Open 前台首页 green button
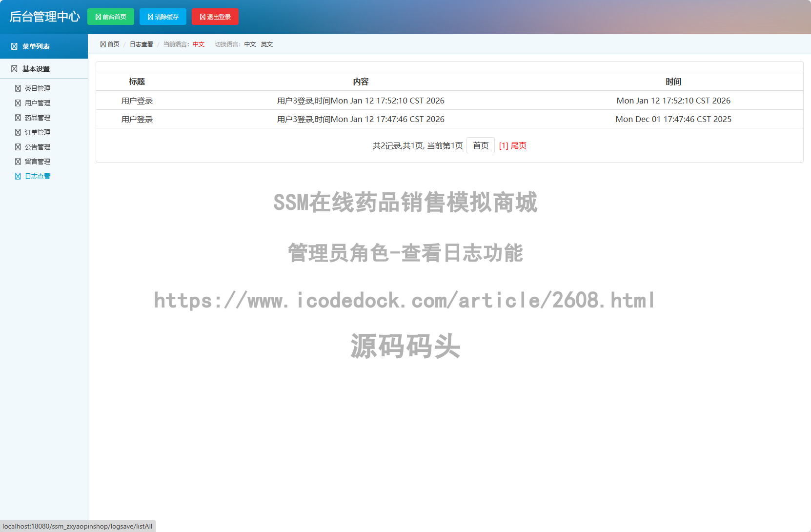Image resolution: width=811 pixels, height=532 pixels. coord(111,17)
